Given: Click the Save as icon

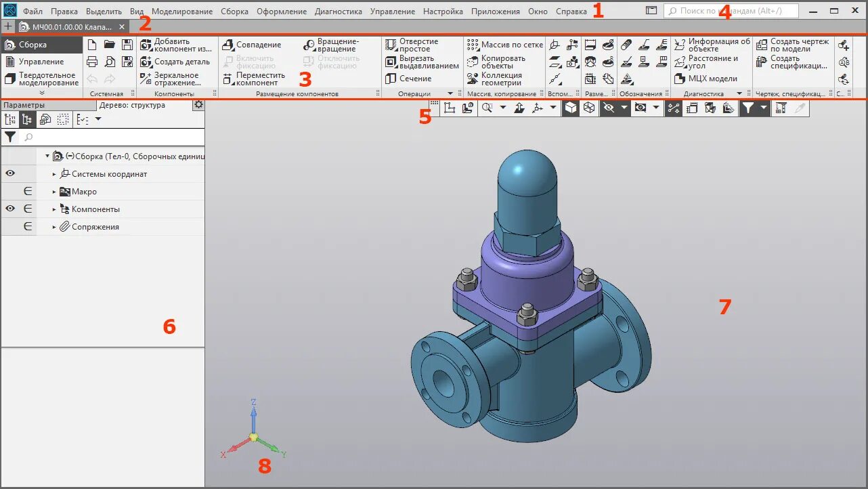Looking at the screenshot, I should pyautogui.click(x=127, y=62).
